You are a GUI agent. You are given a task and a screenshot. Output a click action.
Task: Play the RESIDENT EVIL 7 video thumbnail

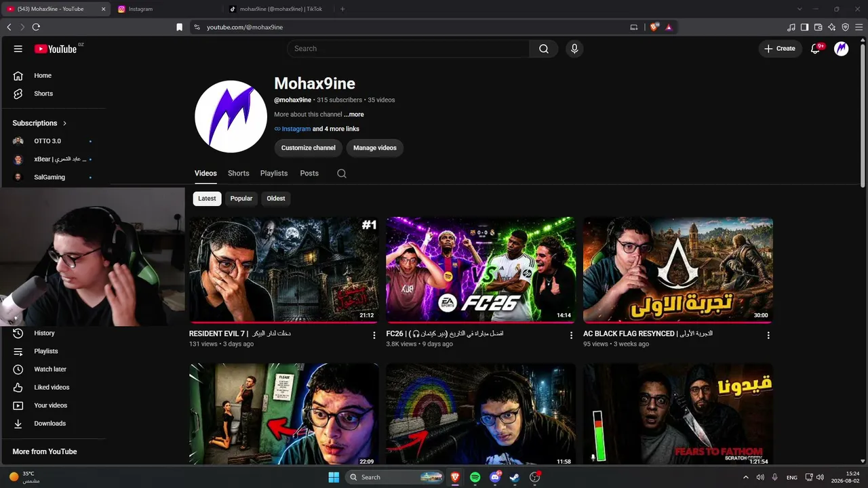tap(284, 270)
